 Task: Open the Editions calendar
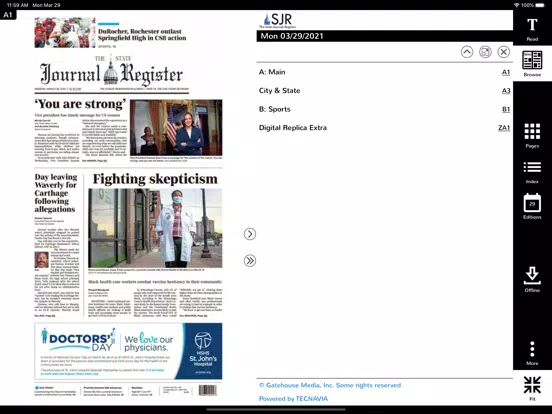tap(532, 206)
